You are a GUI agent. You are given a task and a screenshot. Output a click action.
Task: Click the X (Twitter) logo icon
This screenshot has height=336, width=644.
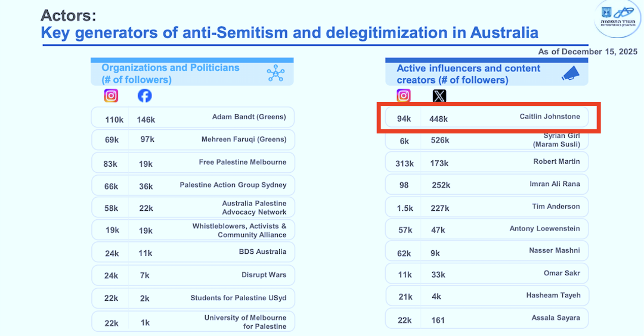coord(439,95)
